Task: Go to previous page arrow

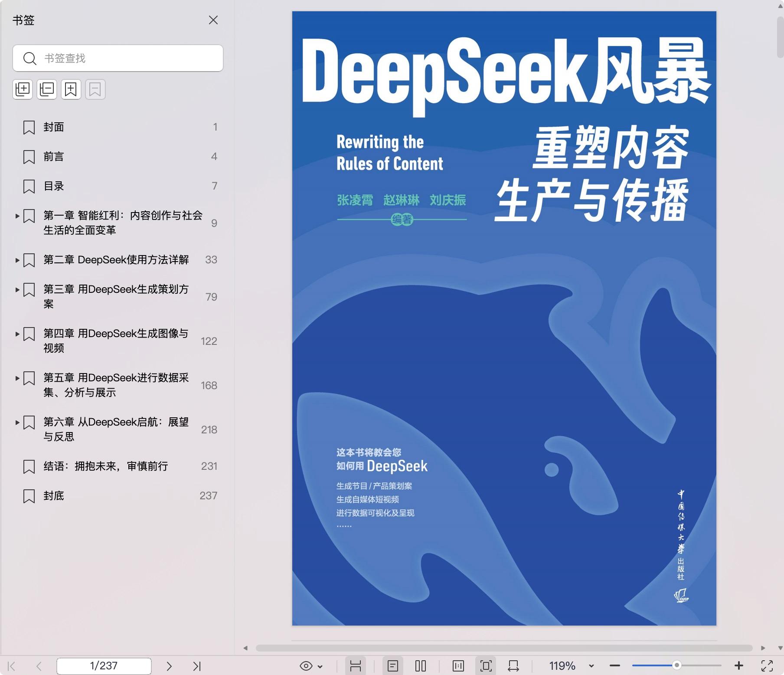Action: 39,666
